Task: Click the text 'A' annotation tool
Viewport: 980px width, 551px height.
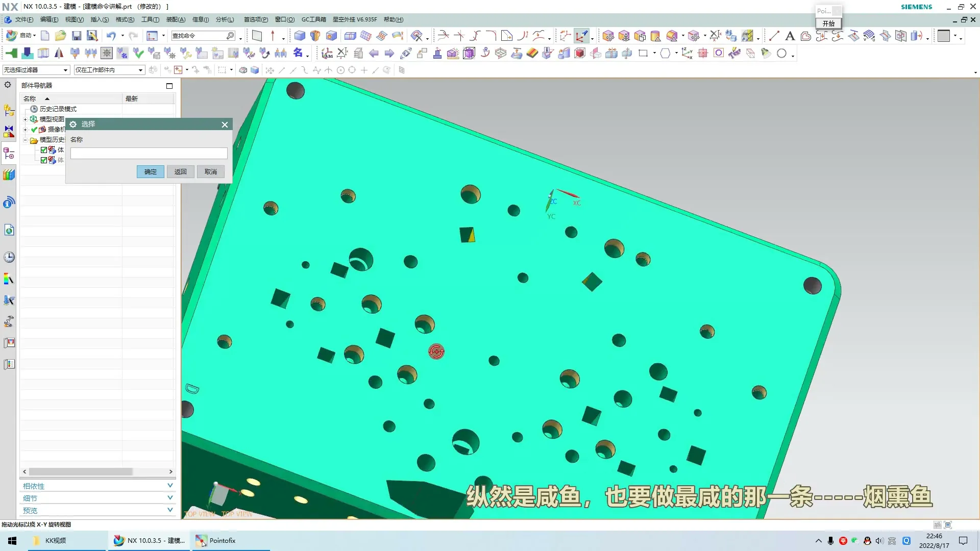Action: point(790,36)
